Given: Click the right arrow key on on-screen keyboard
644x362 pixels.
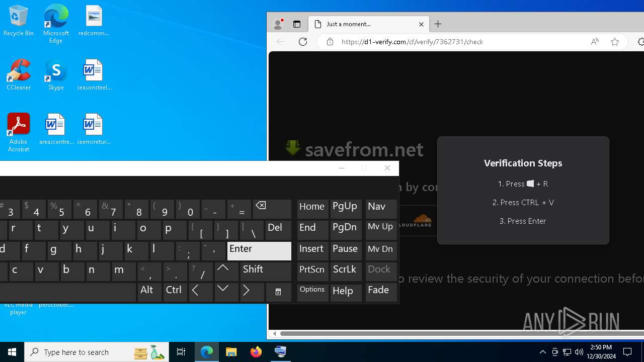Looking at the screenshot, I should coord(252,292).
